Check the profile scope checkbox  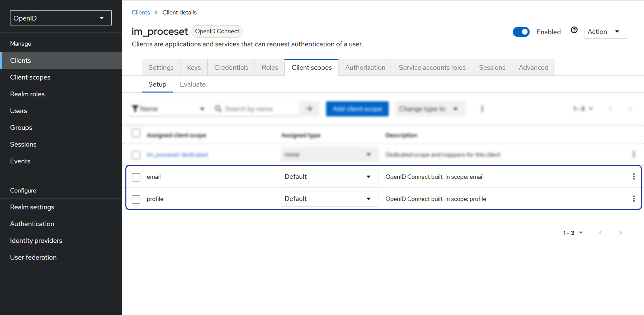point(136,199)
